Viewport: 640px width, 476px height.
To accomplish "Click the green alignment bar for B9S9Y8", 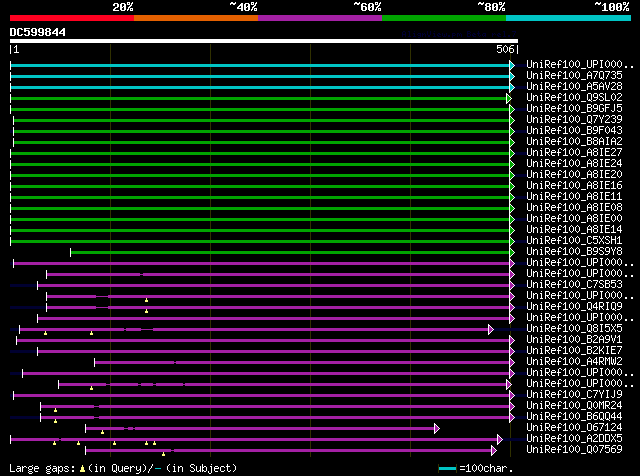I will click(290, 252).
